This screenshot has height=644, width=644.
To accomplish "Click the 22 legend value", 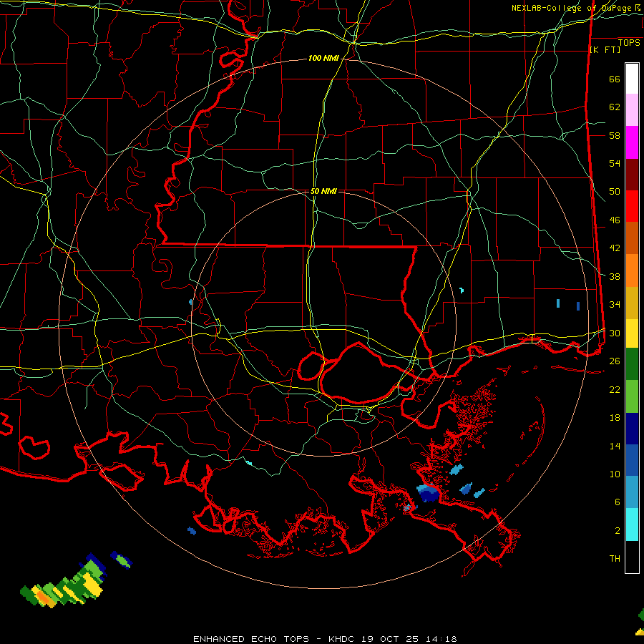I will tap(615, 389).
